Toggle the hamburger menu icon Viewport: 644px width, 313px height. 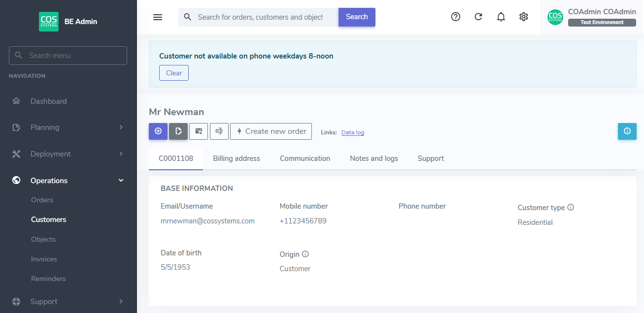158,17
